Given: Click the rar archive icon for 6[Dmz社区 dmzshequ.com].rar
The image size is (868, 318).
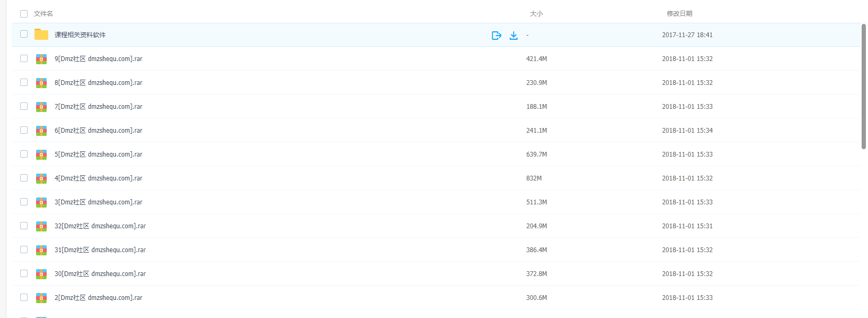Looking at the screenshot, I should (41, 131).
